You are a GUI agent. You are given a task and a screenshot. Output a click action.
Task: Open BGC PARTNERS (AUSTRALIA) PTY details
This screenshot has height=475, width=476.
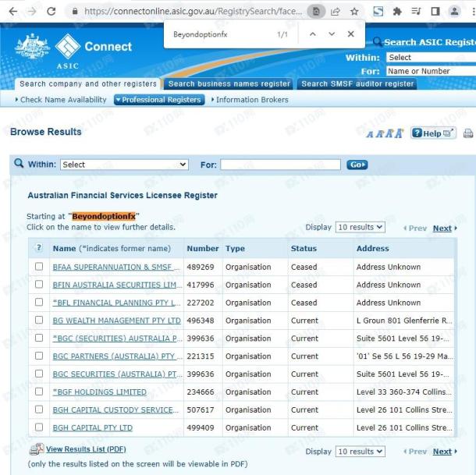pyautogui.click(x=118, y=356)
